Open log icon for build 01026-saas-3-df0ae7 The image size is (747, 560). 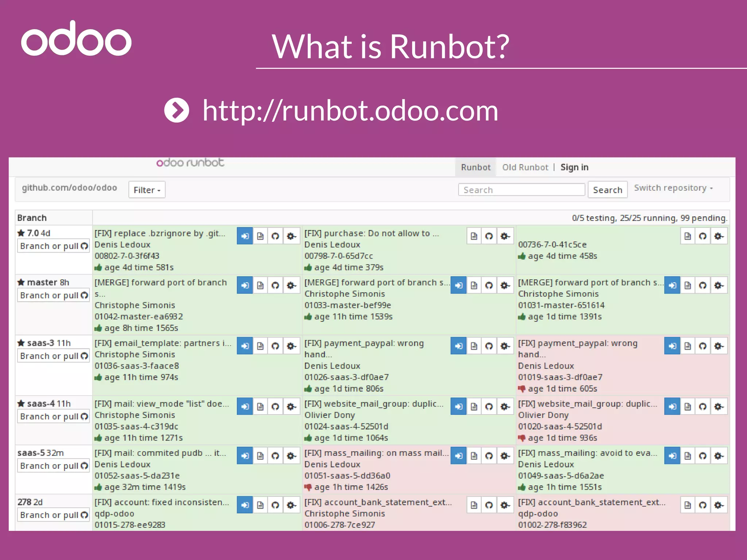pos(474,346)
